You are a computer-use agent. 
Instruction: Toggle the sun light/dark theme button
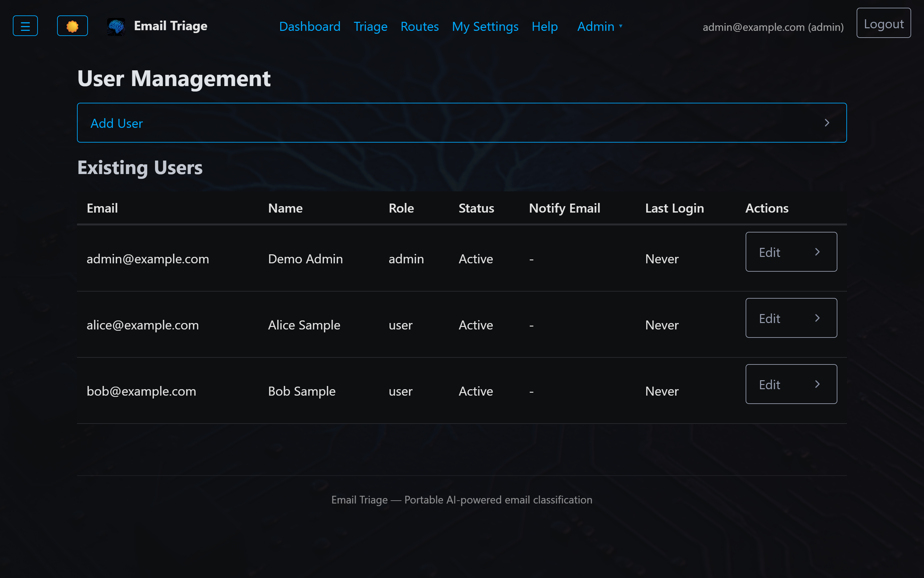click(x=73, y=26)
